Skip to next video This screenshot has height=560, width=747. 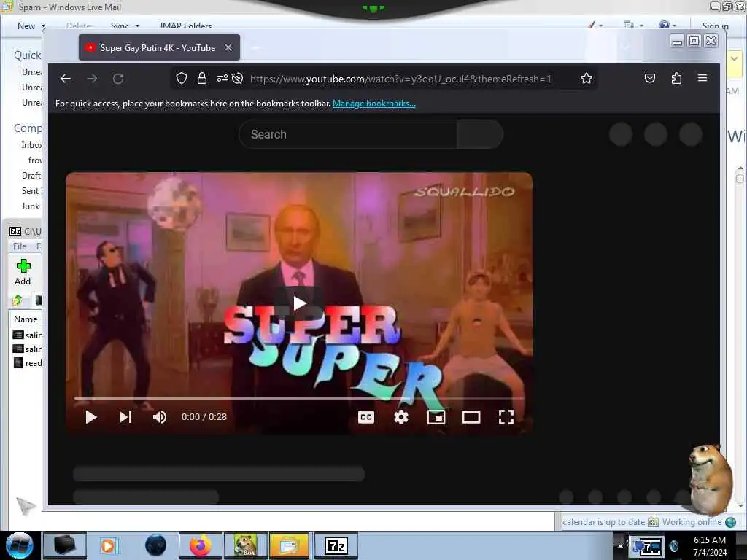click(x=125, y=417)
